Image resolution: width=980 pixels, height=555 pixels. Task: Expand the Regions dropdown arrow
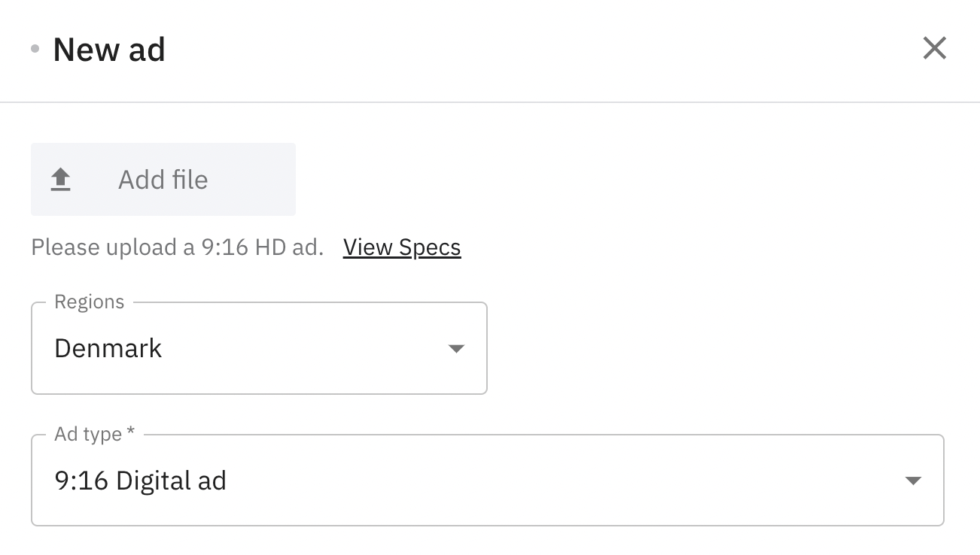tap(456, 349)
